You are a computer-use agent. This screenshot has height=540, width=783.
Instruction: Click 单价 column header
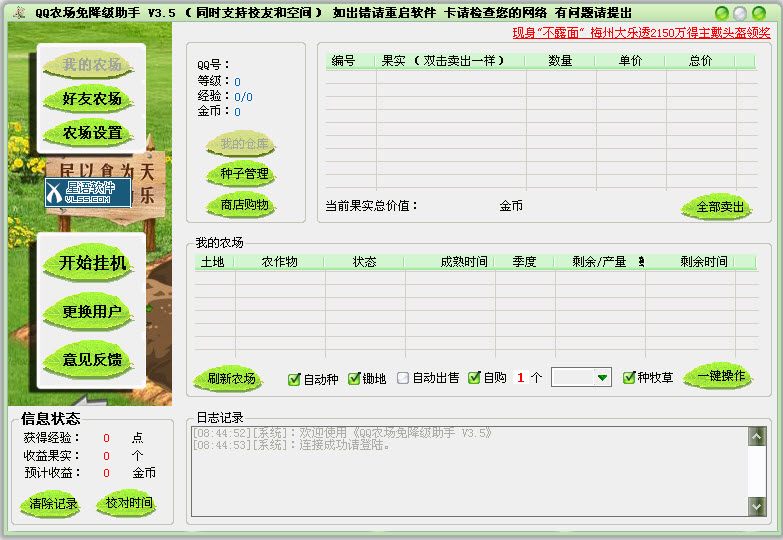[630, 61]
